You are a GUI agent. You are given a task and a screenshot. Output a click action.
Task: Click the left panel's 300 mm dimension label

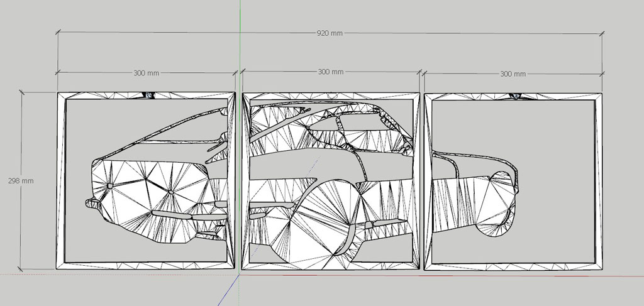point(146,73)
